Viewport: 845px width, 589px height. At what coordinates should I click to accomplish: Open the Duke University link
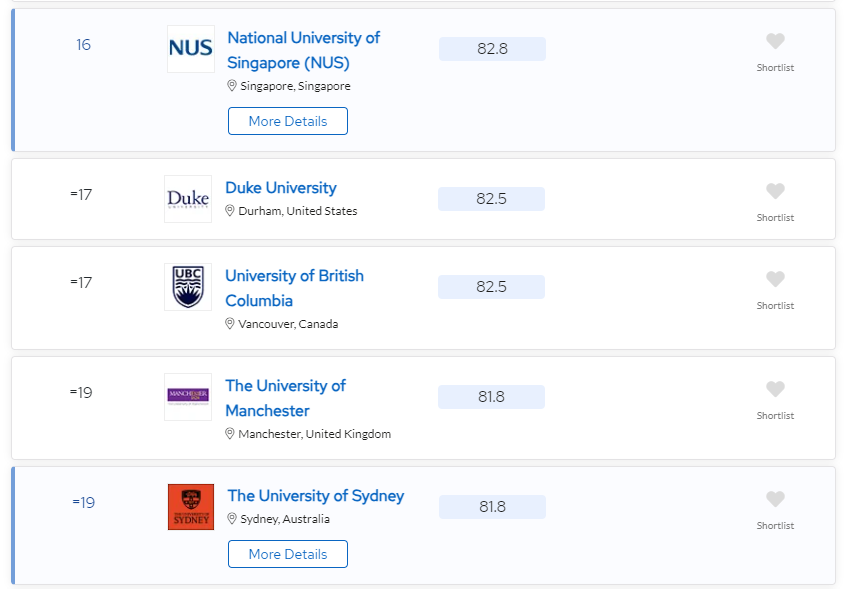(281, 188)
